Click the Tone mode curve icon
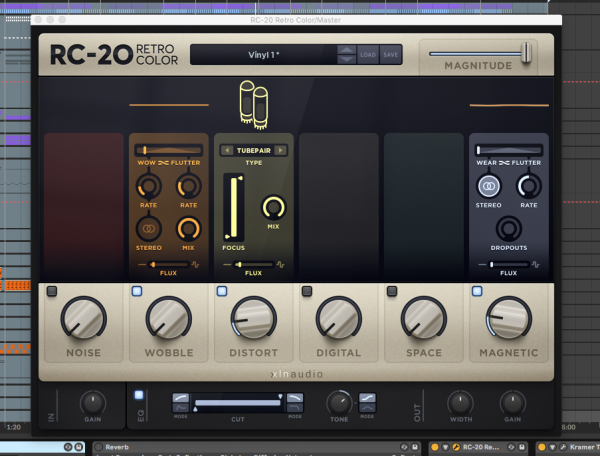This screenshot has width=600, height=456. click(x=368, y=402)
